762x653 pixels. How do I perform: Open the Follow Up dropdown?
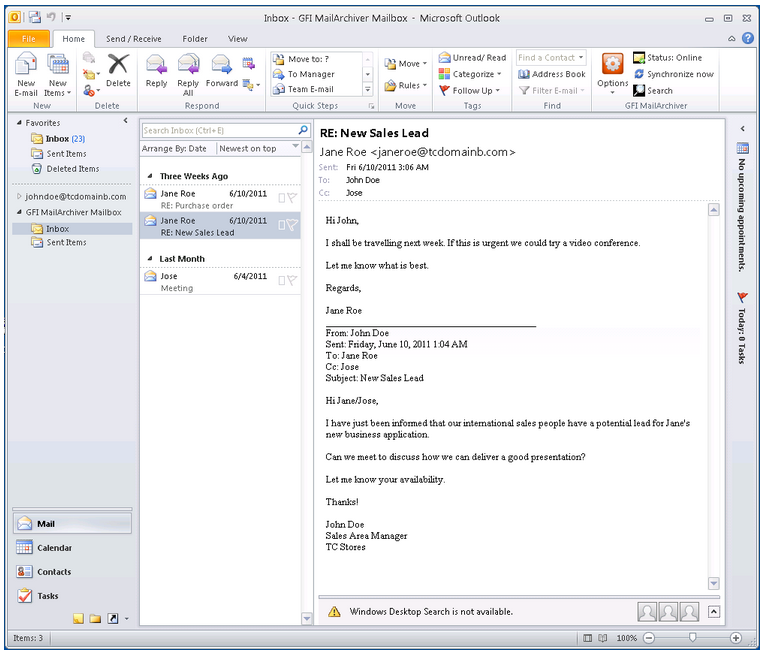tap(469, 90)
